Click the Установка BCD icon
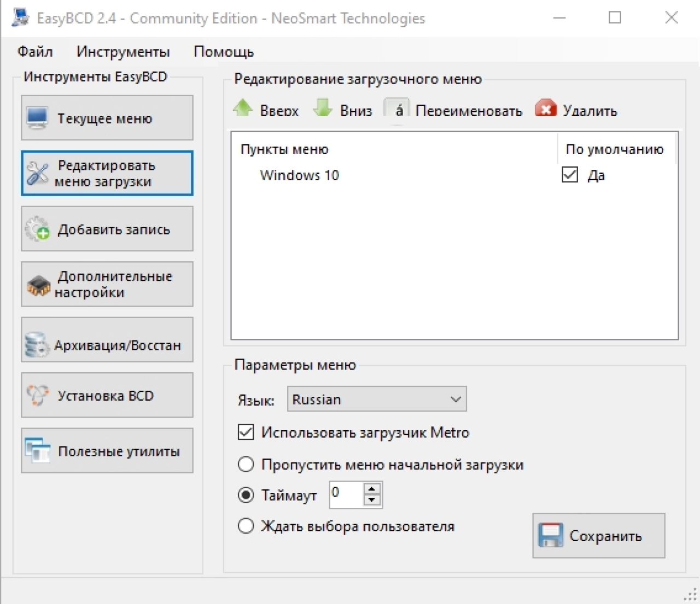 click(x=38, y=395)
